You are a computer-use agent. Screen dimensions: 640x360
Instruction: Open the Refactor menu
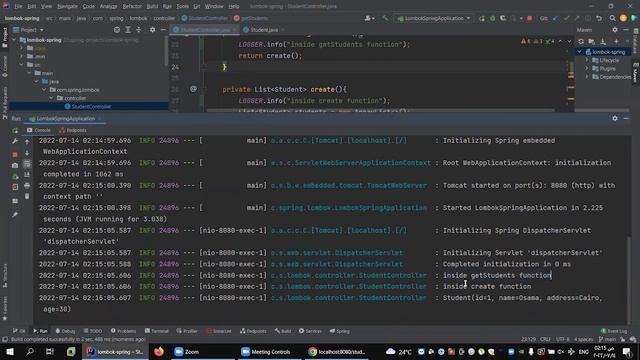click(132, 7)
